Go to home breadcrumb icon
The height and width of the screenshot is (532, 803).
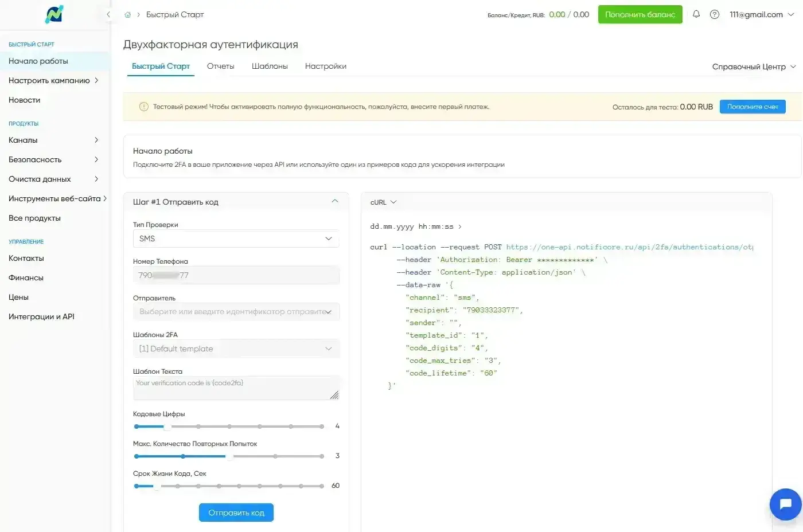[x=127, y=15]
